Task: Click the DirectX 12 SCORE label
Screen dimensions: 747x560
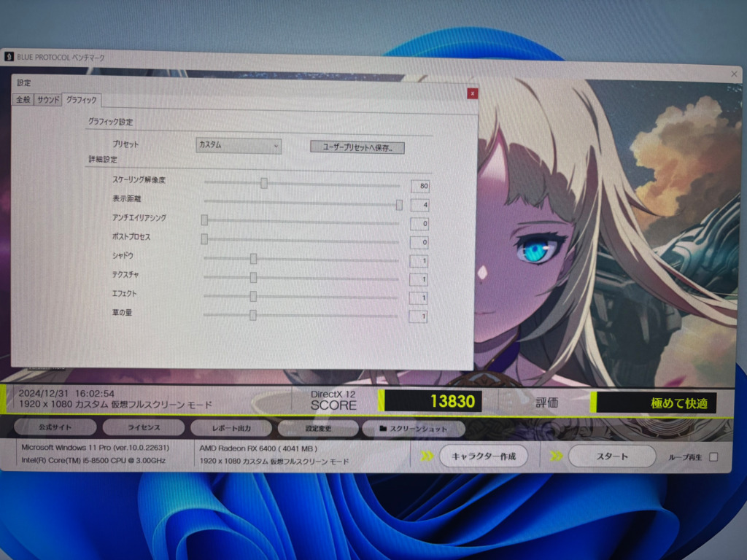Action: point(333,400)
